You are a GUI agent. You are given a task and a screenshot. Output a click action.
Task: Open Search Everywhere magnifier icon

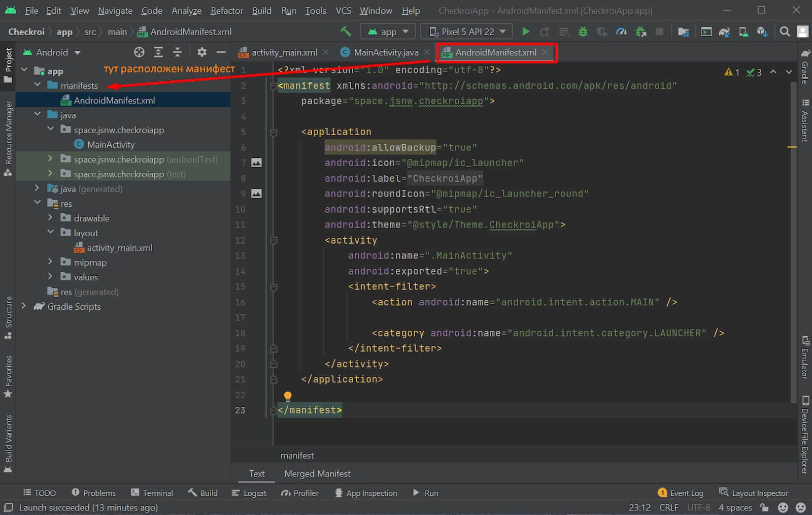point(785,31)
